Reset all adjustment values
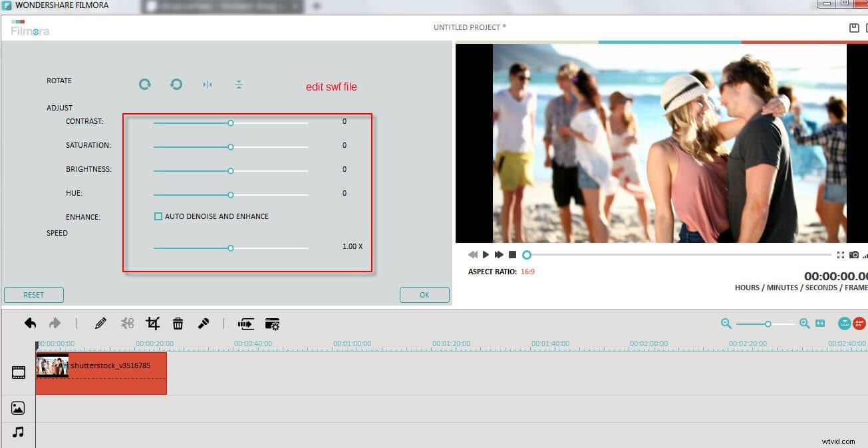 coord(33,294)
